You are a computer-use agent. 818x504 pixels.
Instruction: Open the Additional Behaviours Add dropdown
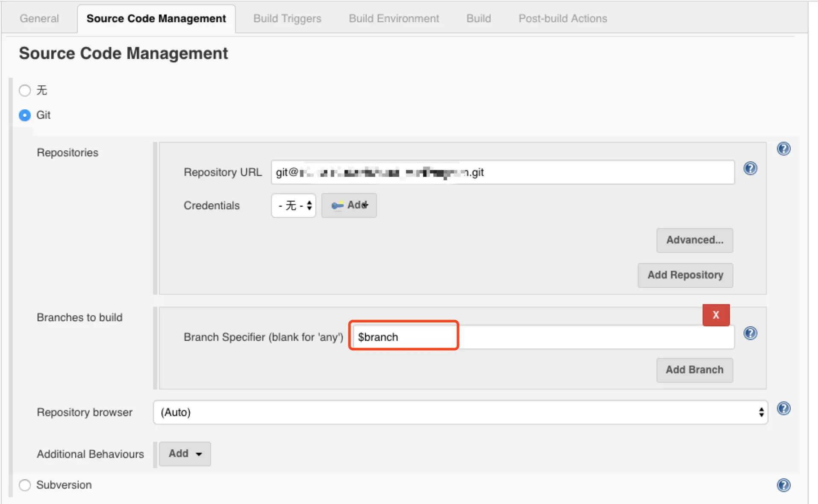click(x=185, y=454)
